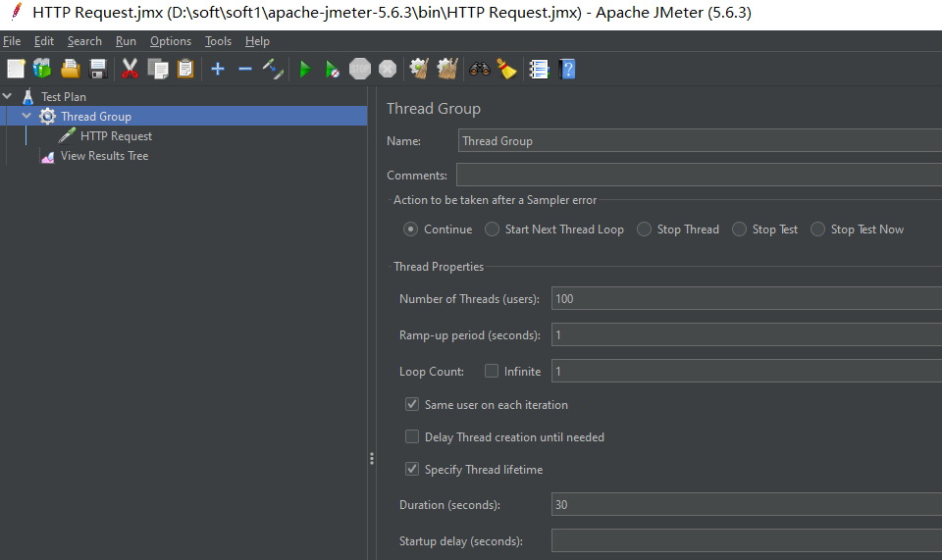Screen dimensions: 942x560
Task: Click the Save floppy disk icon
Action: (98, 69)
